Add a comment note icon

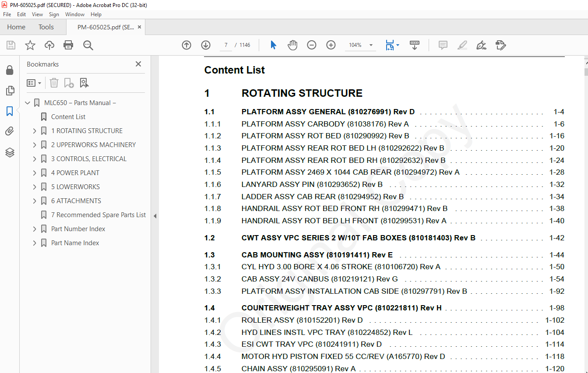click(x=443, y=45)
